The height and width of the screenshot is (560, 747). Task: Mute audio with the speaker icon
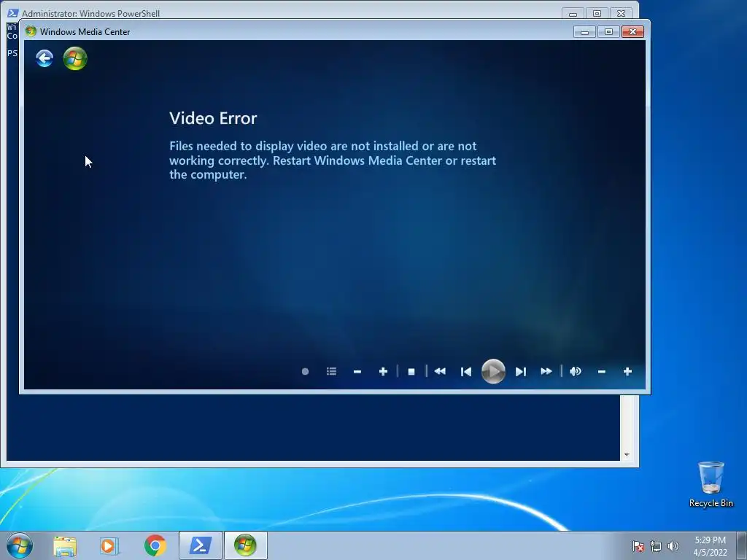coord(576,371)
